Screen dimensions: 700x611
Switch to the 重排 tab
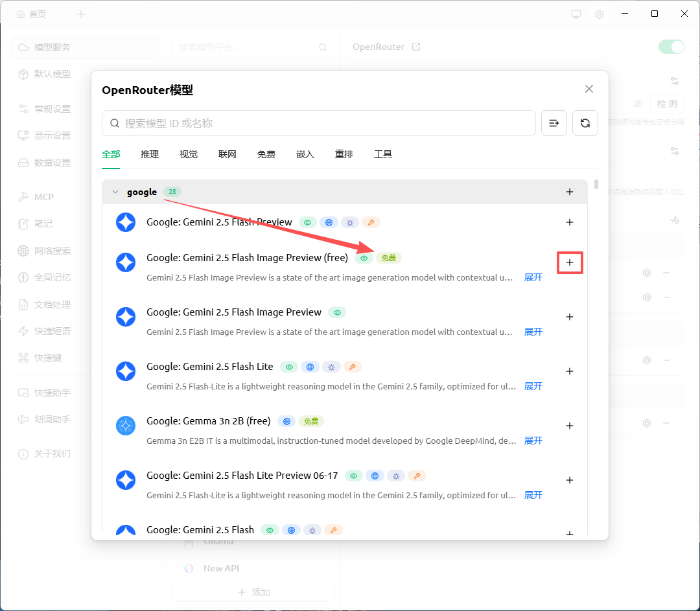coord(344,154)
